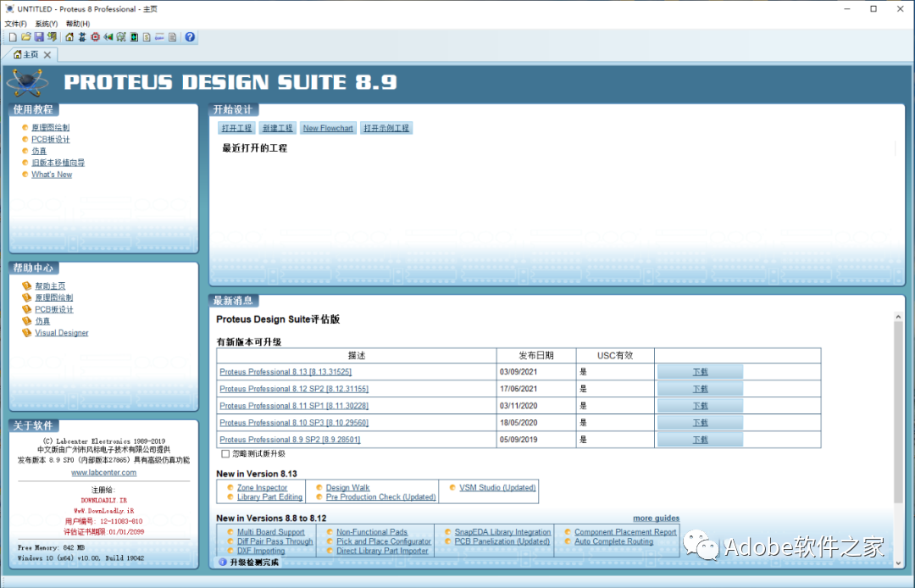Click the Home Page icon in toolbar
The width and height of the screenshot is (915, 588).
70,36
